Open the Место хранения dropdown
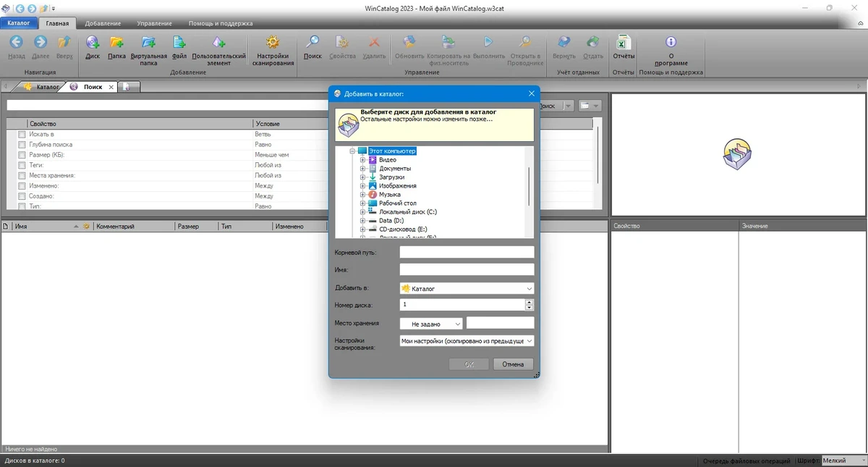 [x=431, y=324]
